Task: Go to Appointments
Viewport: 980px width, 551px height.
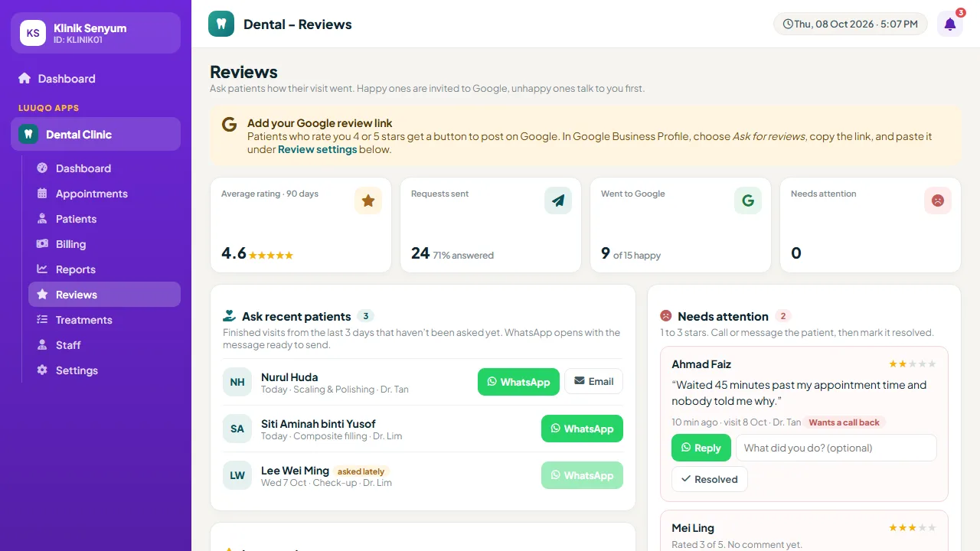Action: (x=104, y=194)
